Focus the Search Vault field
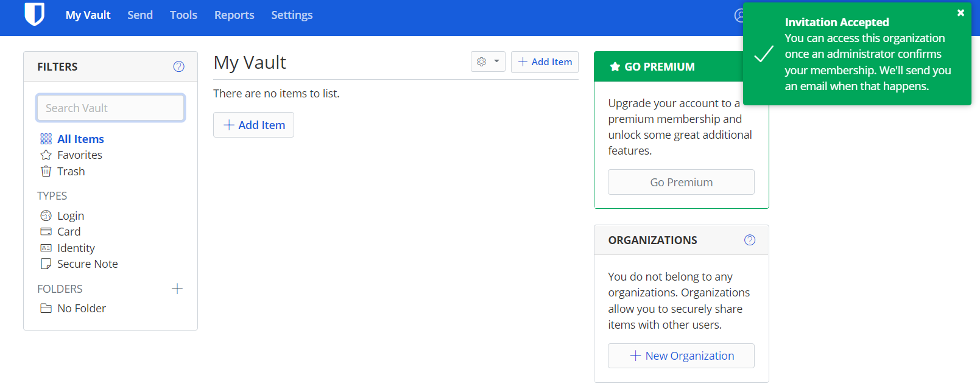This screenshot has width=980, height=392. click(x=110, y=108)
